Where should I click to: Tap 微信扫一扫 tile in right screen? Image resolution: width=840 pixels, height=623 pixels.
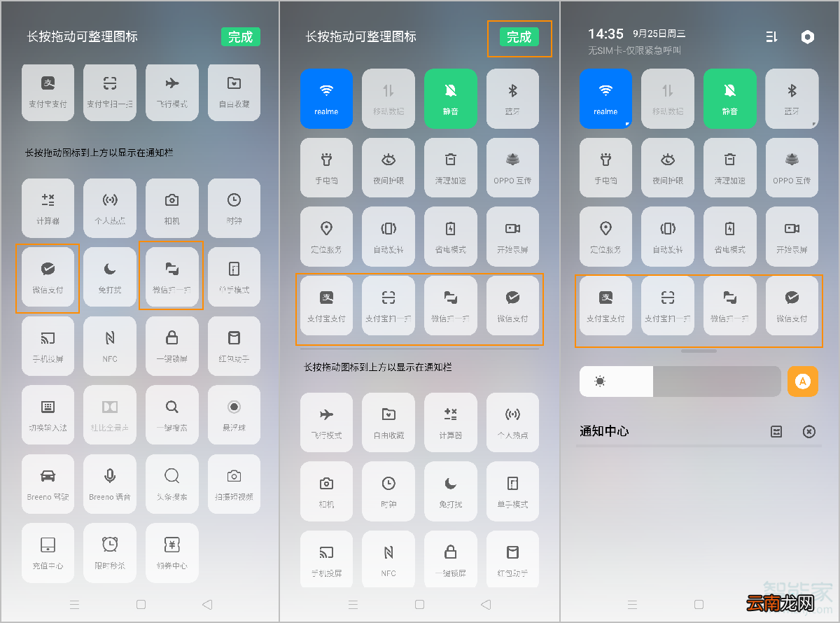[729, 305]
